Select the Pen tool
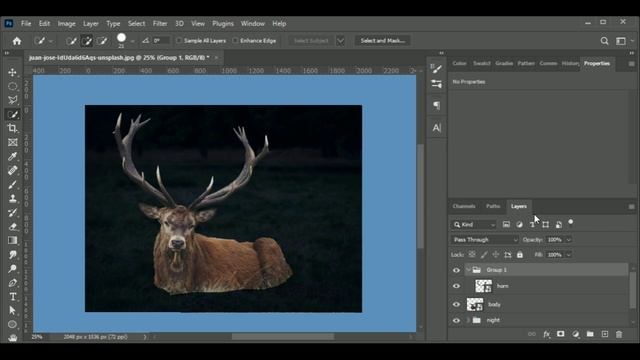 tap(13, 283)
